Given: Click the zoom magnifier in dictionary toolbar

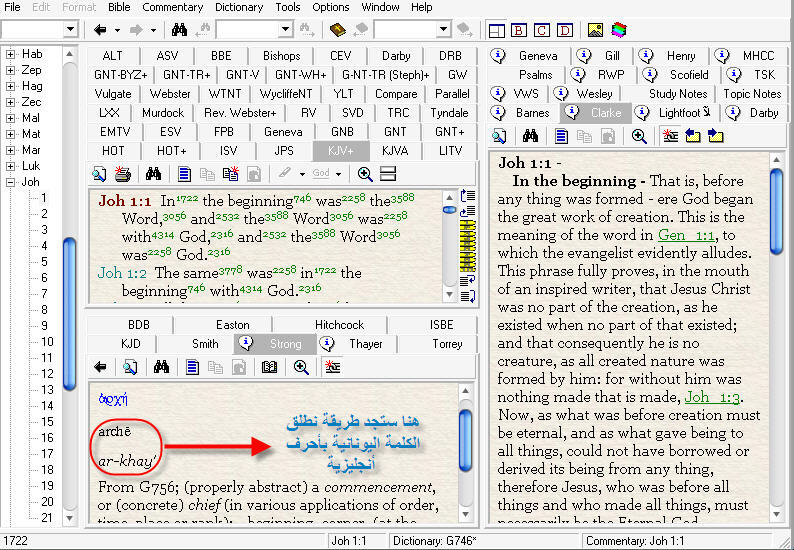Looking at the screenshot, I should pyautogui.click(x=301, y=367).
